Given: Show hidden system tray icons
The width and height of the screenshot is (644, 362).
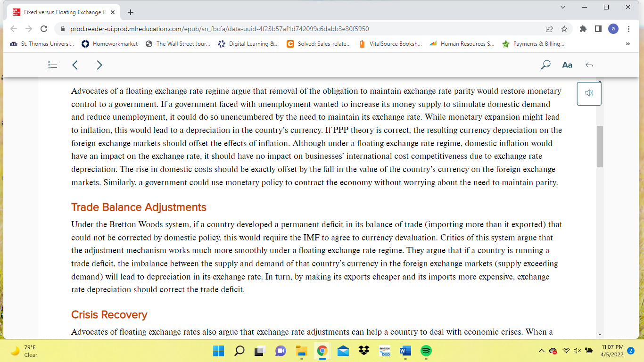Looking at the screenshot, I should pyautogui.click(x=542, y=351).
